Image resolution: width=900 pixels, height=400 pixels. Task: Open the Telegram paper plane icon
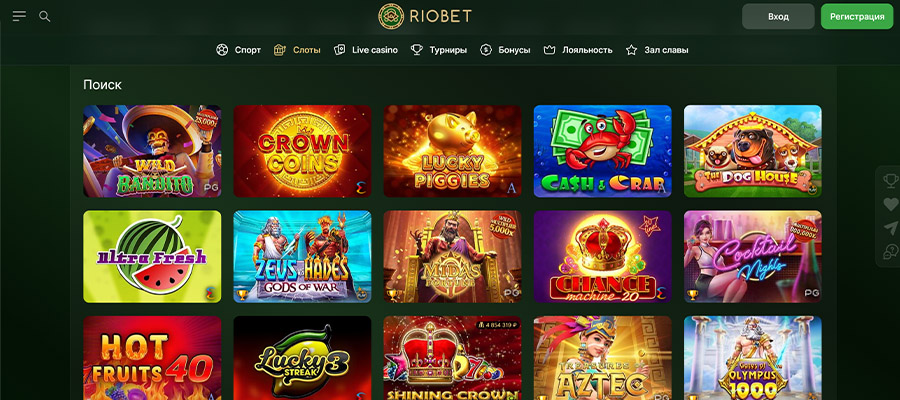890,228
